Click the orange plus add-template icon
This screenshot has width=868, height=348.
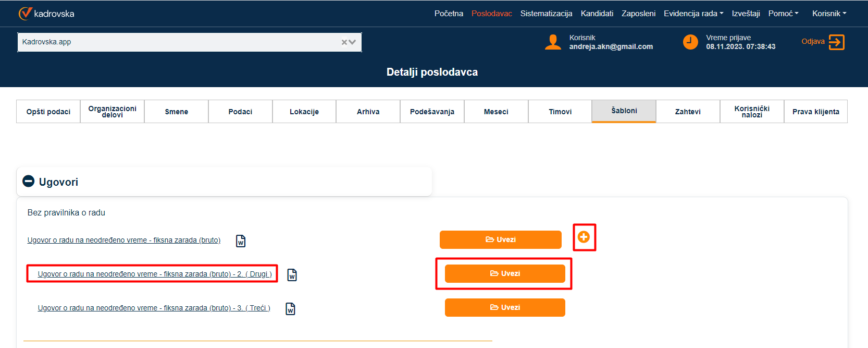[584, 237]
